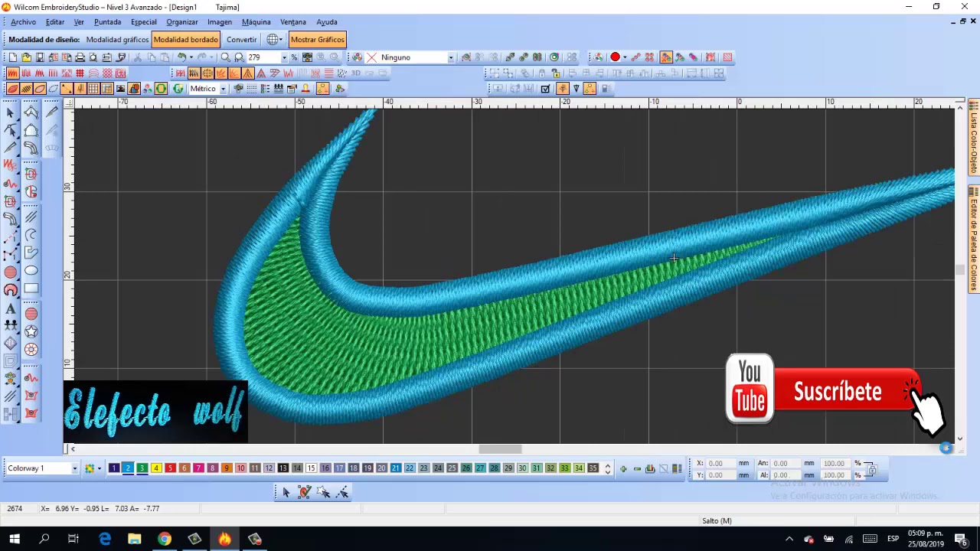Click the red current color circle

pos(615,57)
